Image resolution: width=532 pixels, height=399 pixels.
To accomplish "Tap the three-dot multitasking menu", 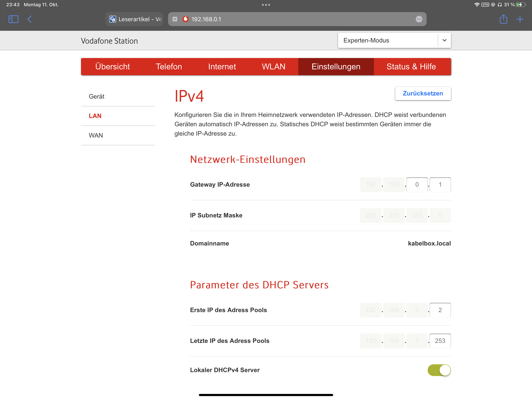I will tap(266, 5).
